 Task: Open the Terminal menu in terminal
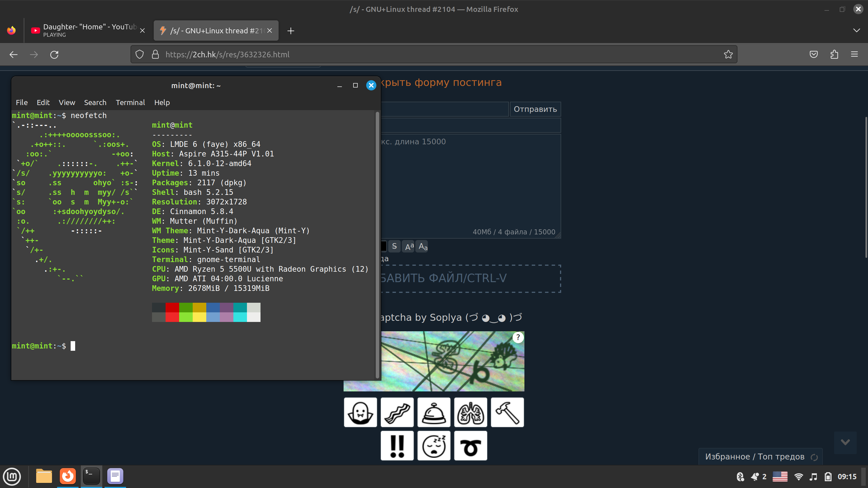tap(130, 103)
